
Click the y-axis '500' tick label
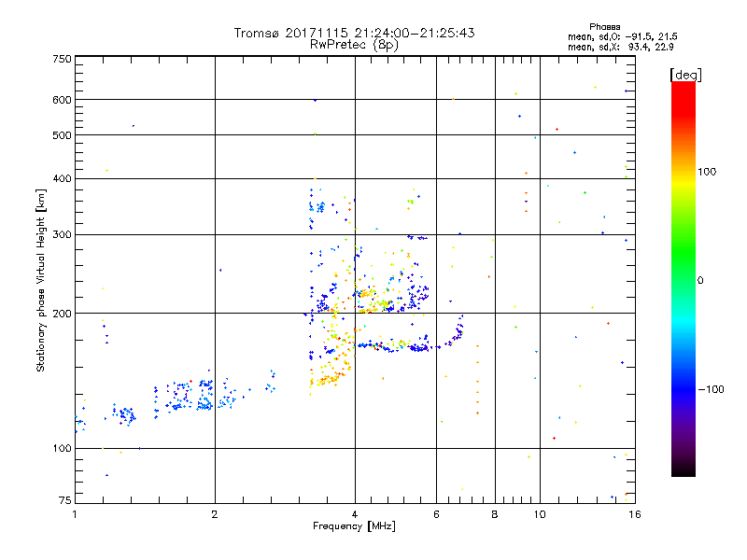coord(62,134)
